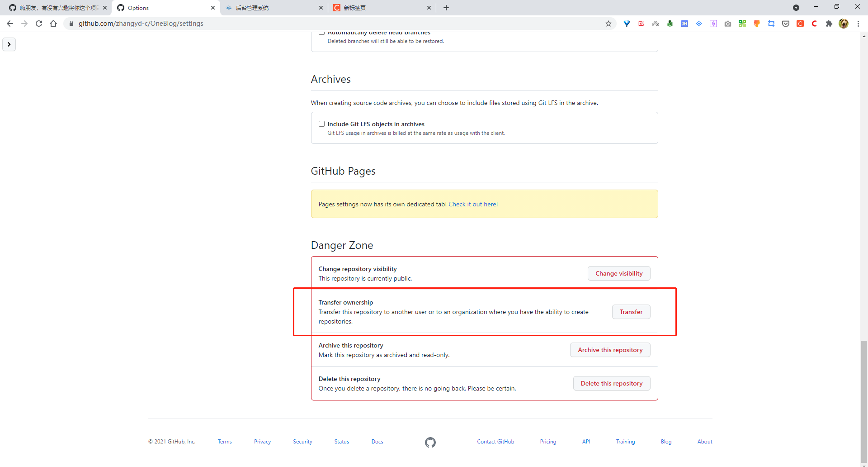Expand the collapsed left sidebar panel
Screen dimensions: 868x467
(9, 44)
